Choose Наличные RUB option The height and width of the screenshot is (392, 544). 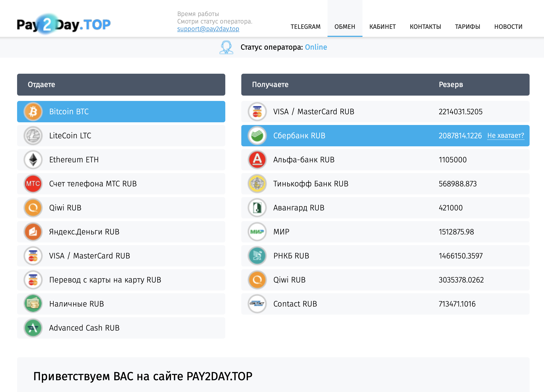click(x=121, y=304)
